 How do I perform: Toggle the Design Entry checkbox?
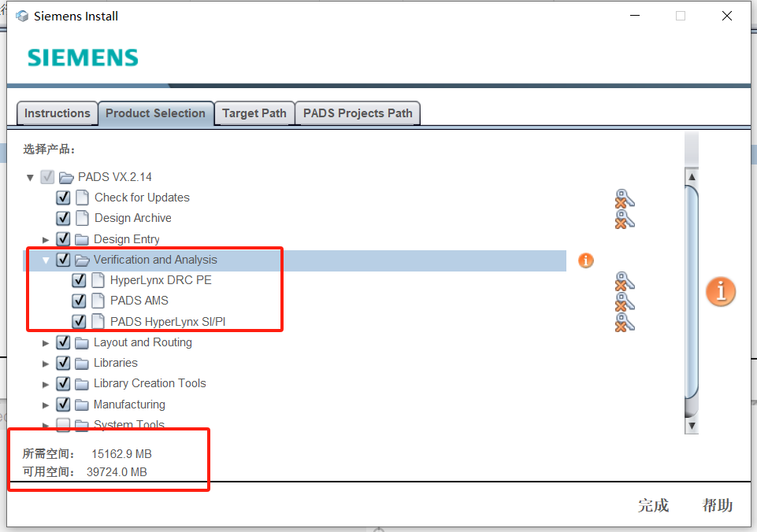(x=63, y=238)
